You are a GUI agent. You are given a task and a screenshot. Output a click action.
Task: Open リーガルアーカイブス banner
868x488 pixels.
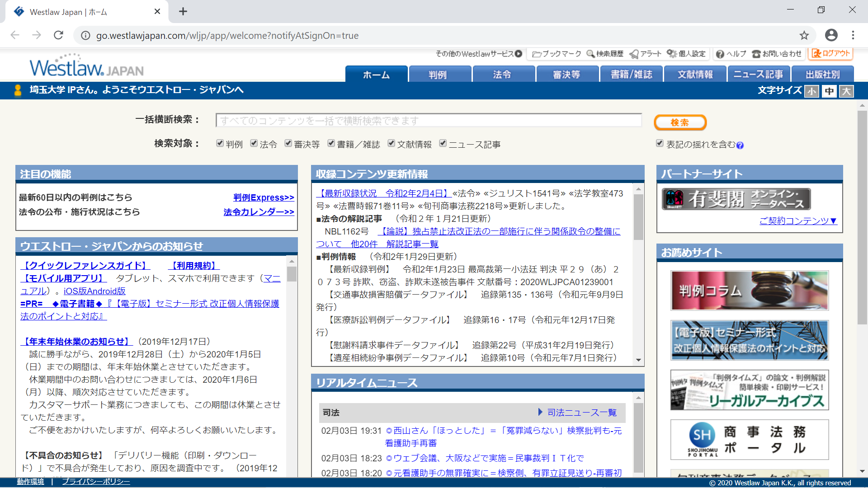750,390
